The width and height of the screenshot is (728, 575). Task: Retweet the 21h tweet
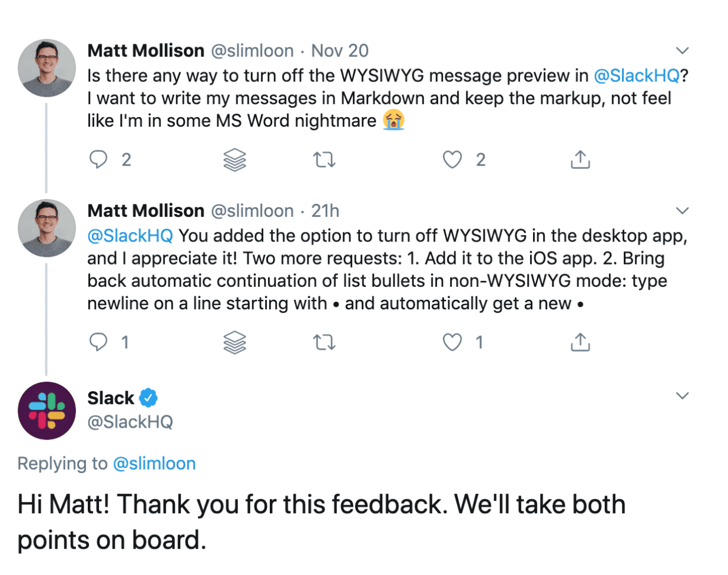[x=323, y=342]
